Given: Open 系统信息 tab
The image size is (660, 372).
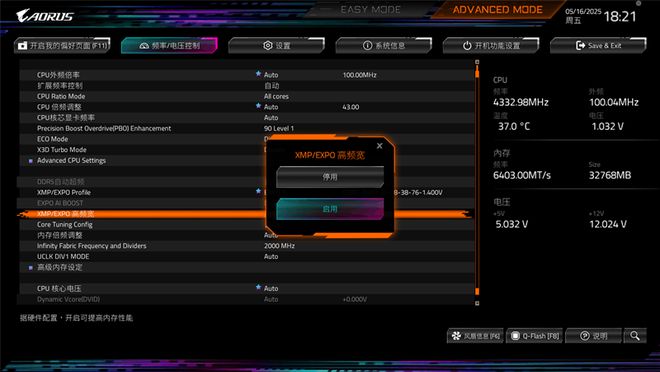Looking at the screenshot, I should 384,45.
